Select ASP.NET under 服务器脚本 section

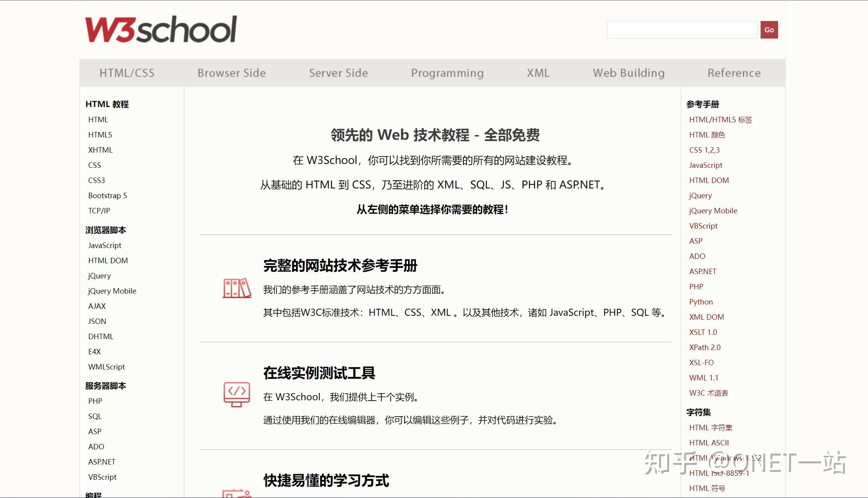click(x=102, y=461)
